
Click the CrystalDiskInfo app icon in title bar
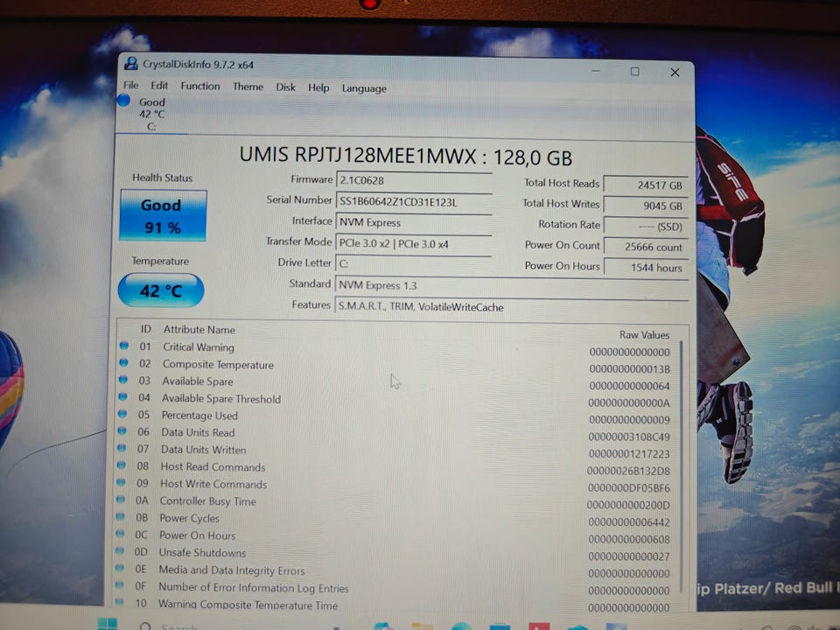[x=131, y=64]
